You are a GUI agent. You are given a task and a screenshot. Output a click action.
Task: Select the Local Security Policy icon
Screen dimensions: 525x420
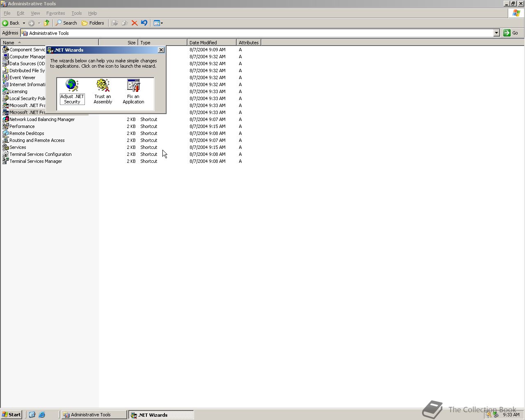(x=6, y=98)
